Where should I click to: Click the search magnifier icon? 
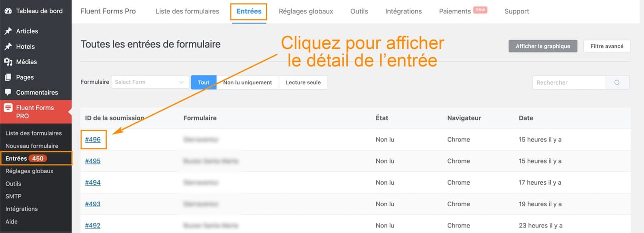tap(617, 82)
